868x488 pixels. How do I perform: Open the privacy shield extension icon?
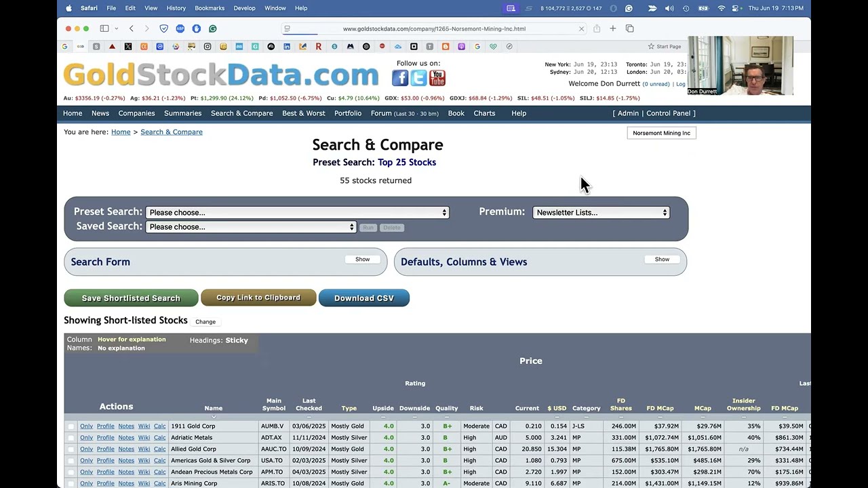coord(163,28)
